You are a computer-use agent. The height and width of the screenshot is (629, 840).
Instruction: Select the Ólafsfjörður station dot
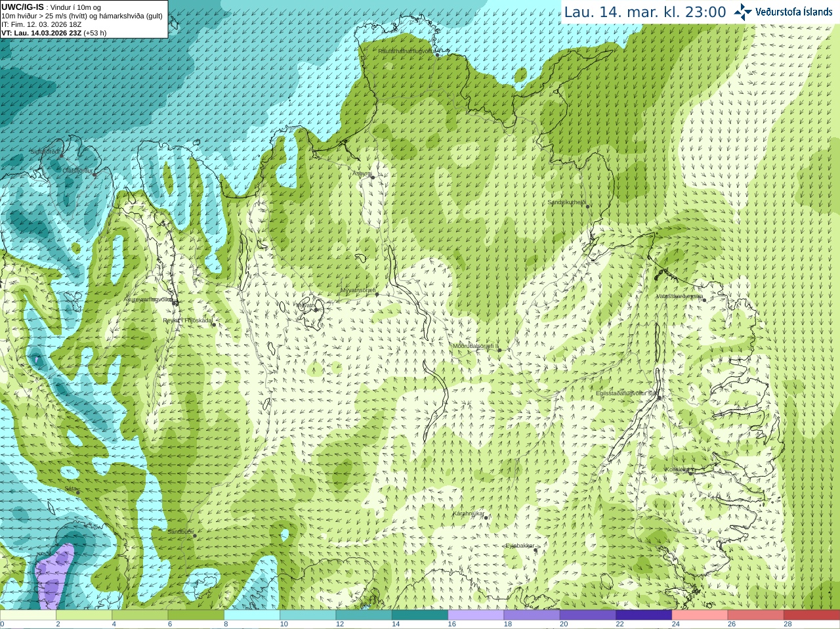click(94, 175)
